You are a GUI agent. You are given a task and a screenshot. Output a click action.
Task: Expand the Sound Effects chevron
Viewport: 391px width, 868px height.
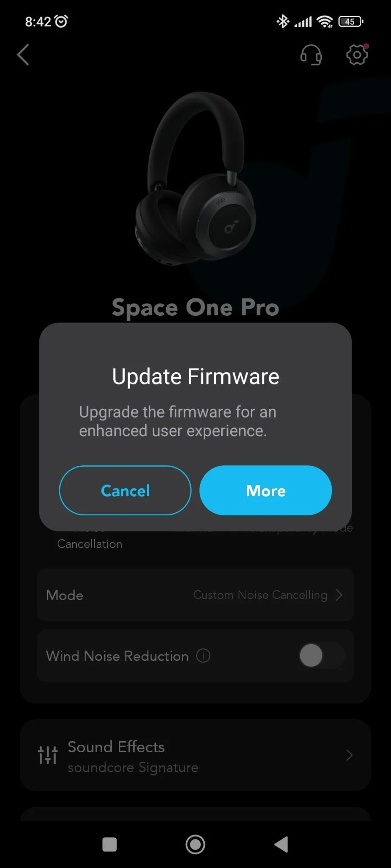(349, 755)
